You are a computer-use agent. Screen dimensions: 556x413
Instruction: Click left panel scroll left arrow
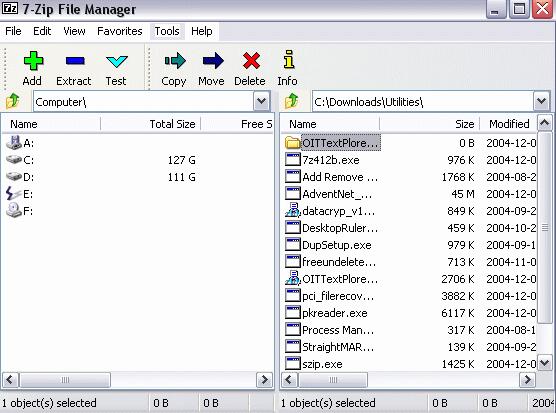pyautogui.click(x=10, y=380)
